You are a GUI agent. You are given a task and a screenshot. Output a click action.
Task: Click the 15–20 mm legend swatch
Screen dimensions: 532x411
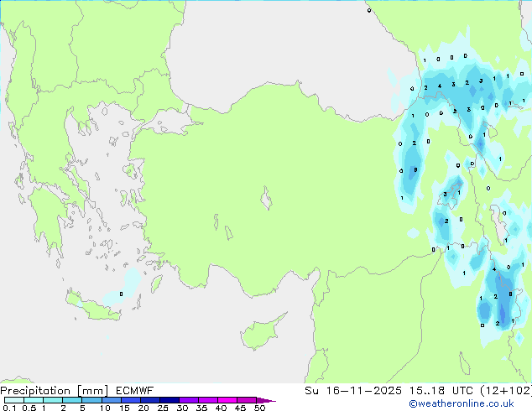130,400
